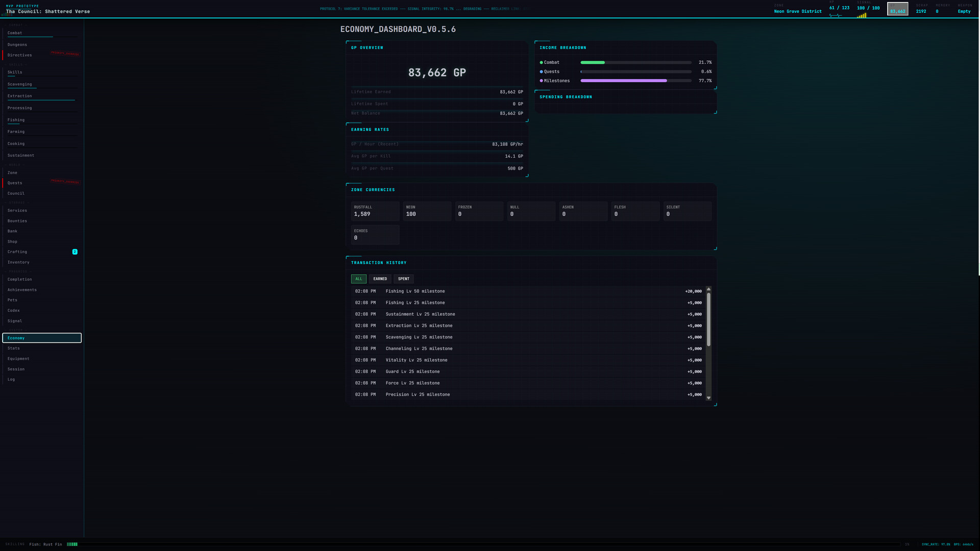Filter transactions by EARNED
980x551 pixels.
point(380,279)
